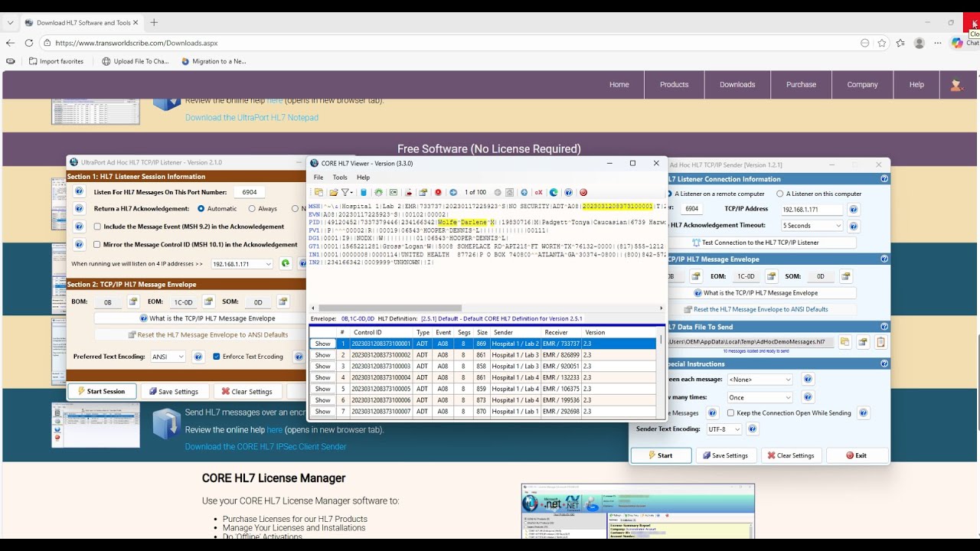Open the Help menu in CORE HL7 Viewer
Viewport: 980px width, 551px height.
[x=363, y=178]
